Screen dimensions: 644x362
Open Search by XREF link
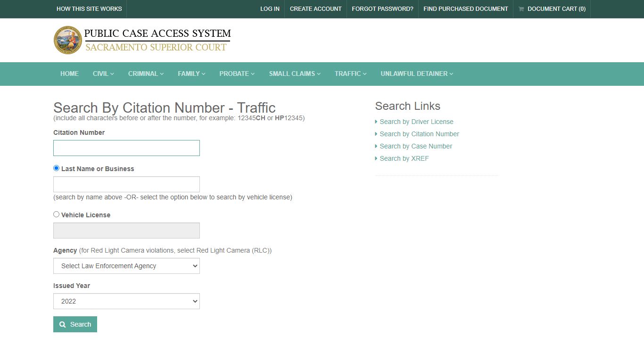tap(404, 158)
